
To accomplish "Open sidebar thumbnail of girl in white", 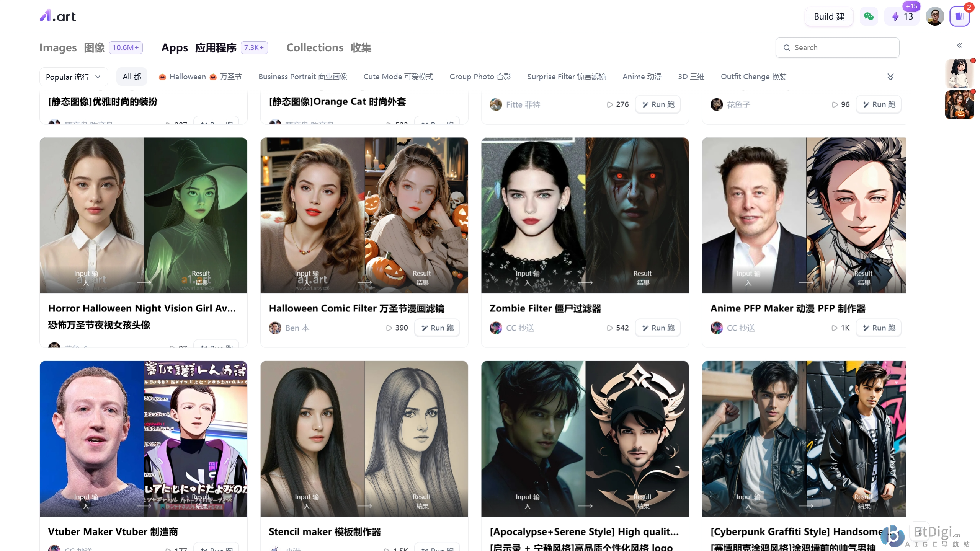I will (959, 73).
